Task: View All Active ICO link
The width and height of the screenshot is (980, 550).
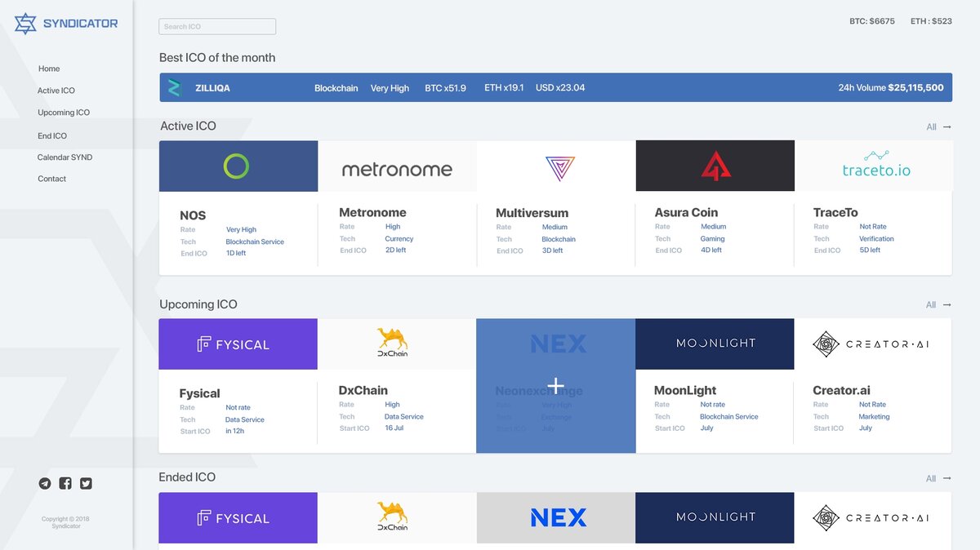Action: pos(931,127)
